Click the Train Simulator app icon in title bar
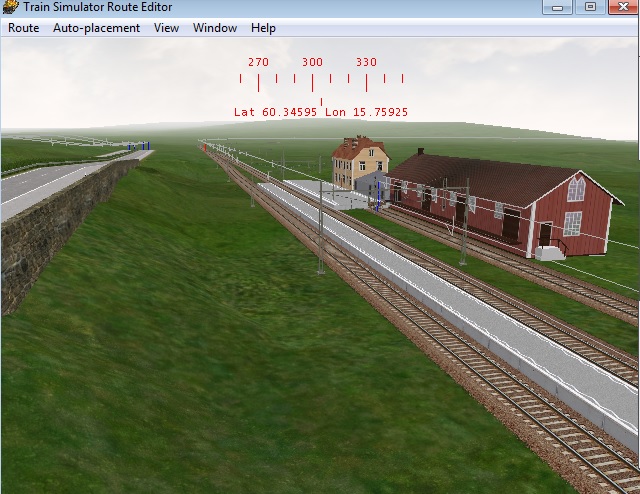Viewport: 640px width, 494px height. (10, 7)
